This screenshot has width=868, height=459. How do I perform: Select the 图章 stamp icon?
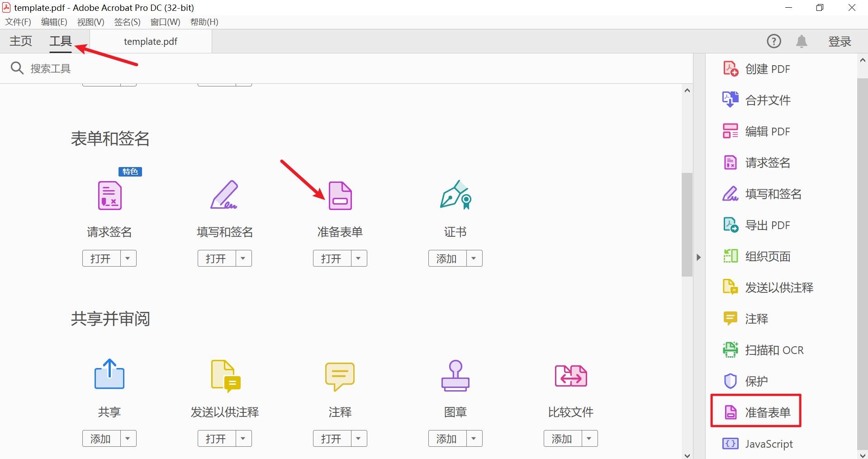(455, 376)
